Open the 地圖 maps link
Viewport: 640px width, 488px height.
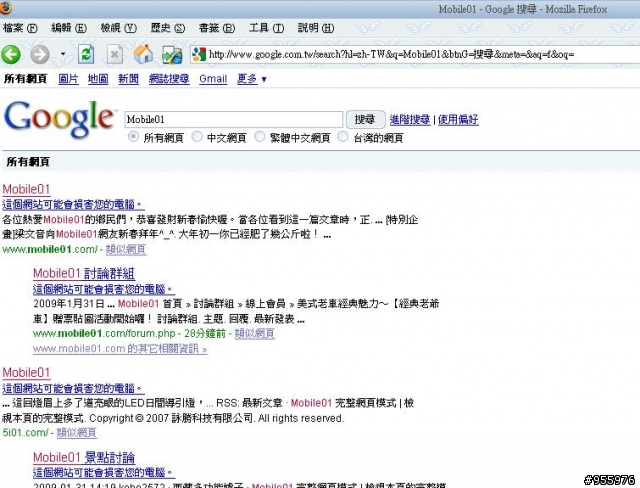pyautogui.click(x=98, y=79)
